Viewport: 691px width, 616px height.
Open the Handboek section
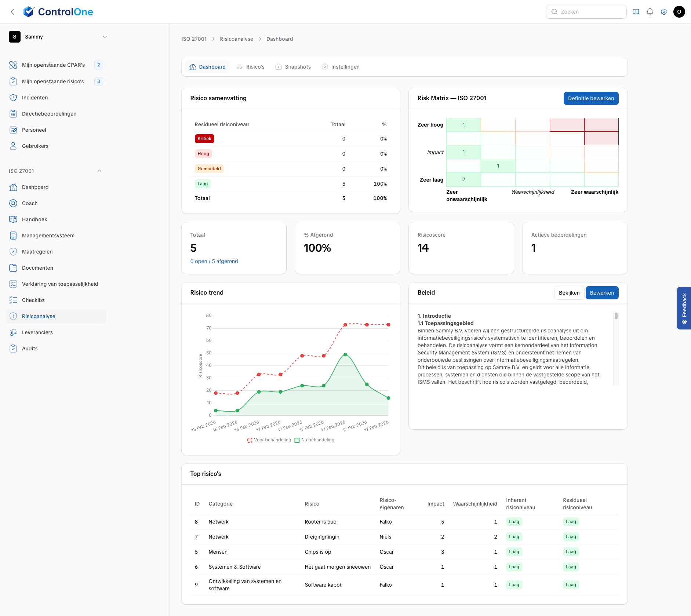tap(34, 219)
